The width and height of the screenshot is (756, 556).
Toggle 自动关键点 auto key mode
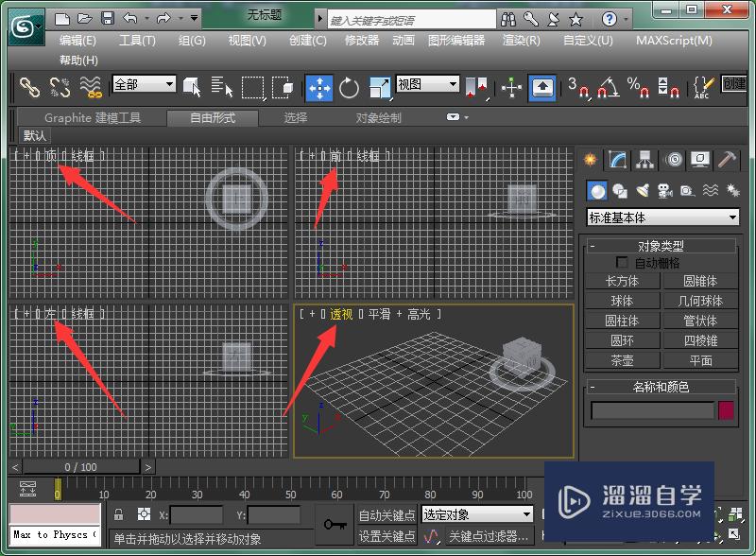[387, 515]
